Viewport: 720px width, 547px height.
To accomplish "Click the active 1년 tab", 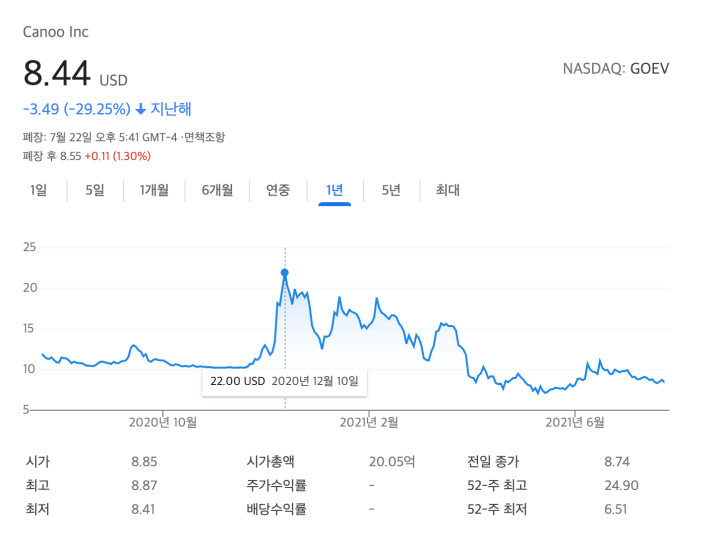I will click(335, 190).
